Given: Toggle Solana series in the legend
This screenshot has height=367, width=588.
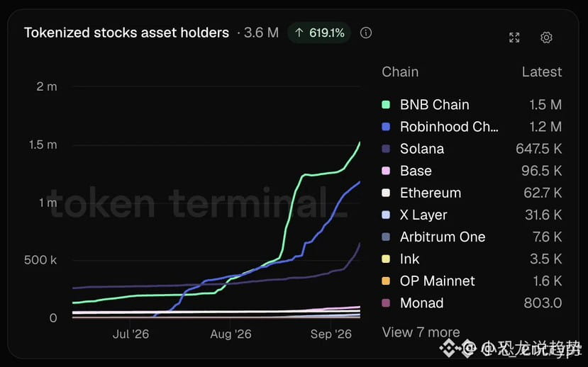Looking at the screenshot, I should point(472,149).
